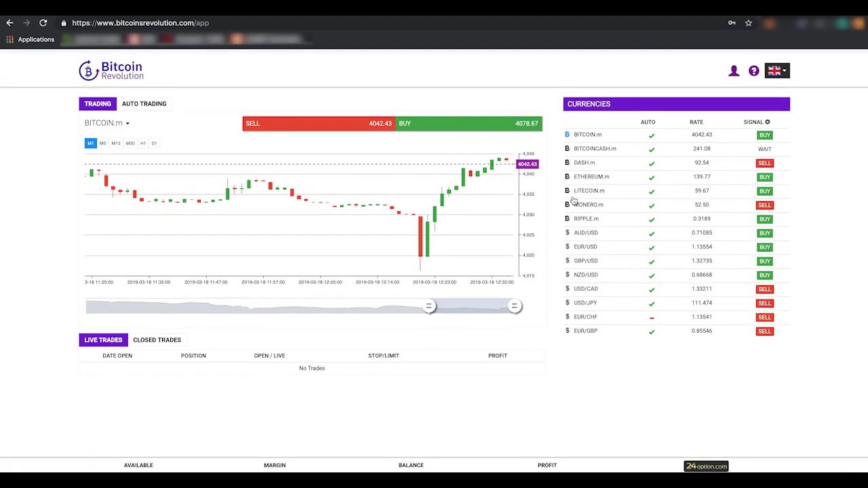Click the PROFIT column header in trades

pyautogui.click(x=498, y=355)
